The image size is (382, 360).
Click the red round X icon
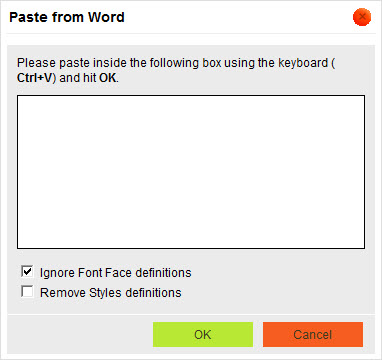[362, 17]
